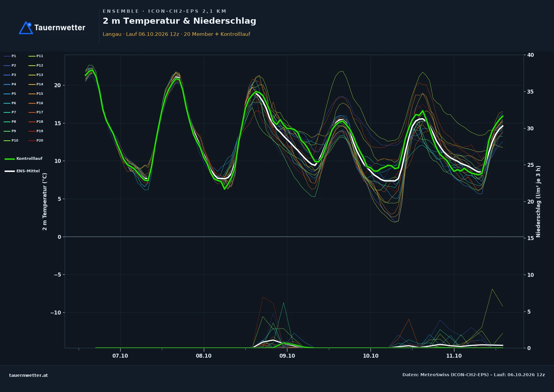Select legend entry P6
The width and height of the screenshot is (554, 392).
[10, 103]
